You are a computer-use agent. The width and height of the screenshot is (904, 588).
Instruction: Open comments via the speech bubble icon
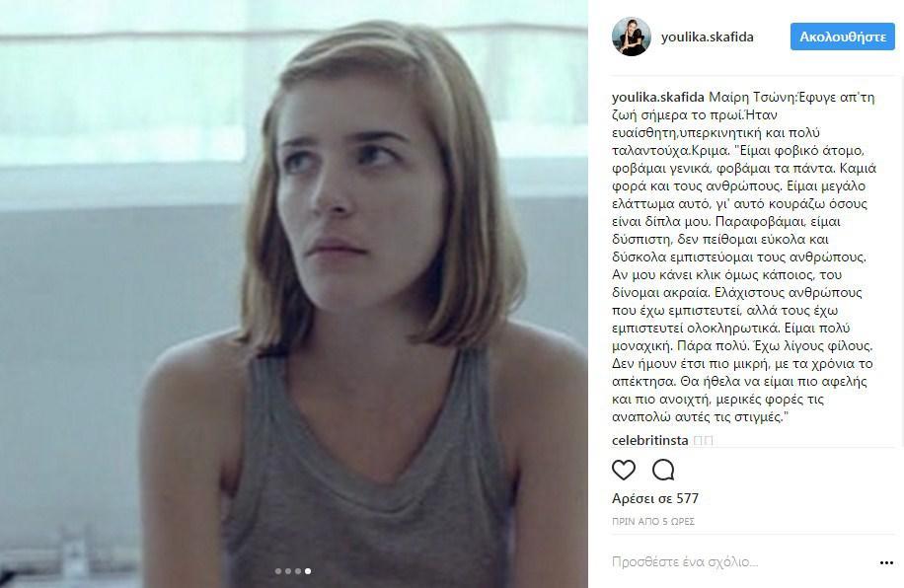(x=663, y=470)
